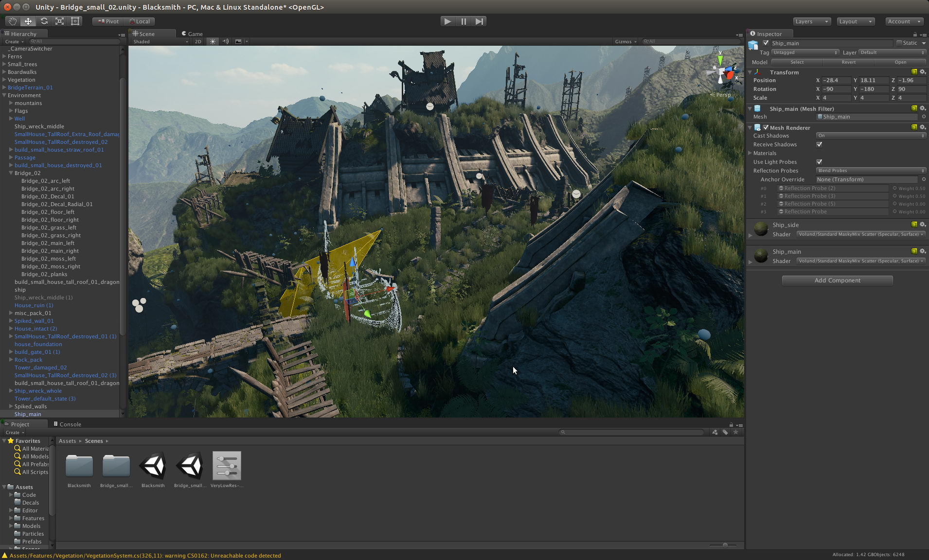This screenshot has height=560, width=929.
Task: Open the Transform component gear menu
Action: pyautogui.click(x=923, y=72)
